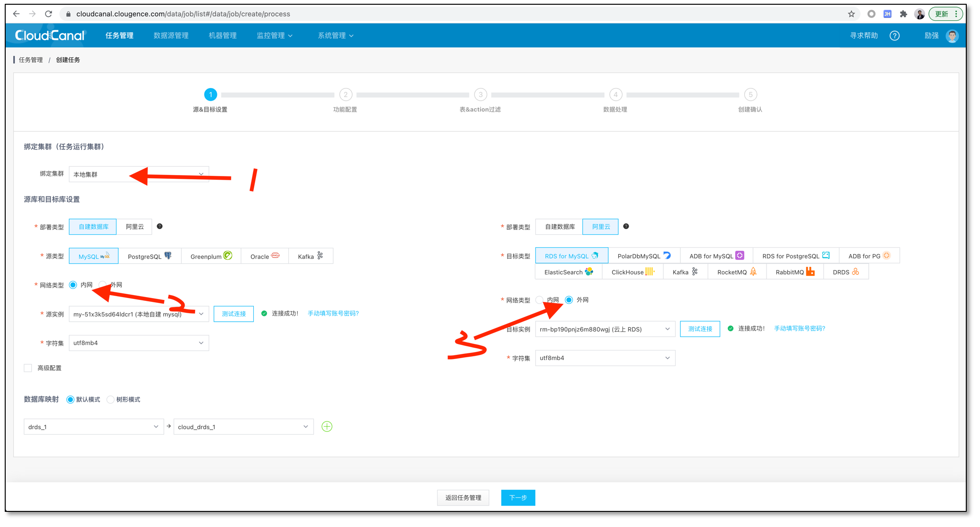Open the 监控管理 menu
This screenshot has height=527, width=980.
point(274,36)
